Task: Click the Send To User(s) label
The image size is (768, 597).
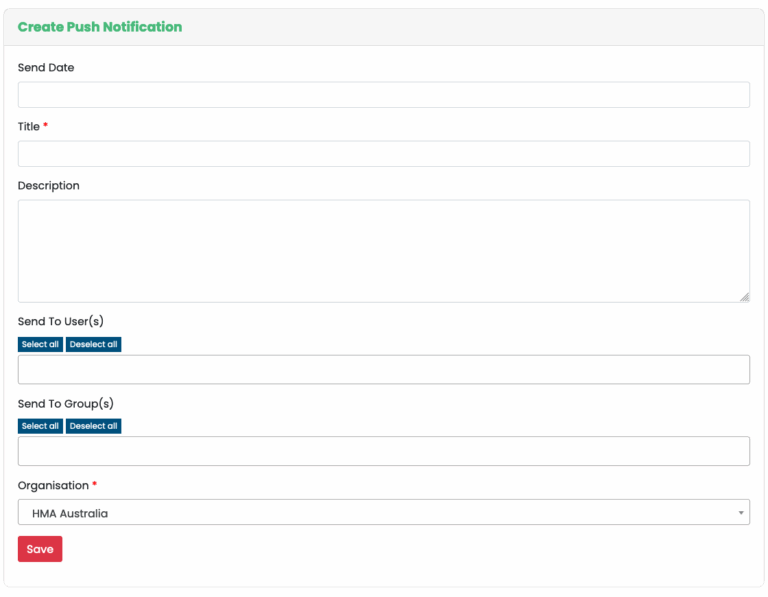Action: [x=61, y=322]
